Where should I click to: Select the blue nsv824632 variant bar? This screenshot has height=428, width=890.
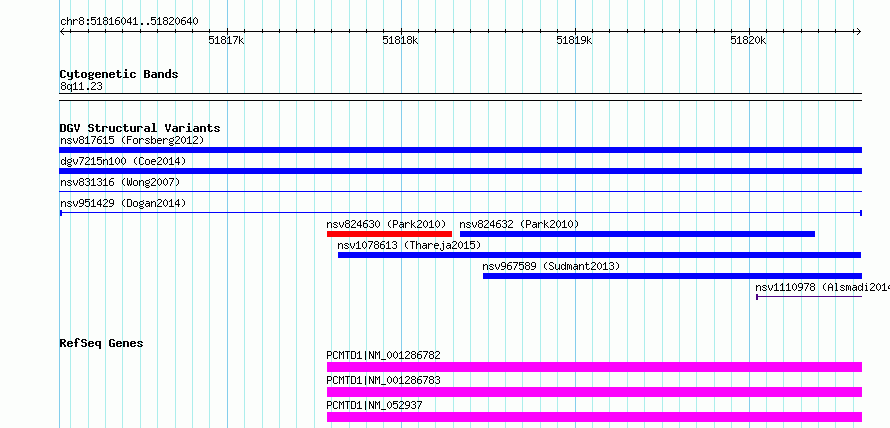(637, 234)
